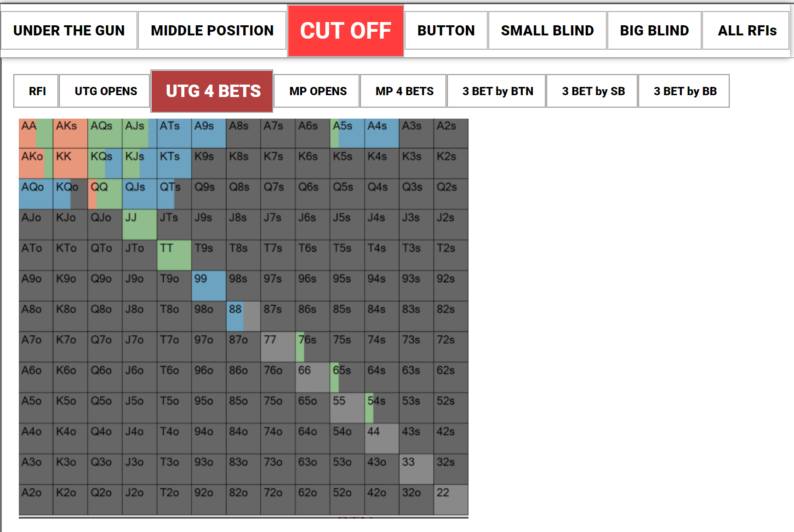Select the MP OPENS sub-tab
The image size is (794, 532).
(x=318, y=91)
